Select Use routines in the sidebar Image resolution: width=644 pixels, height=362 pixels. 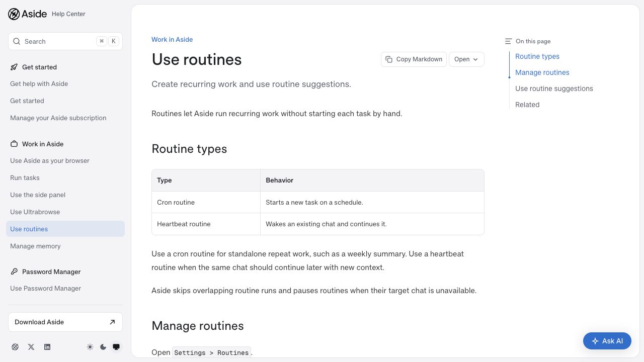point(65,229)
